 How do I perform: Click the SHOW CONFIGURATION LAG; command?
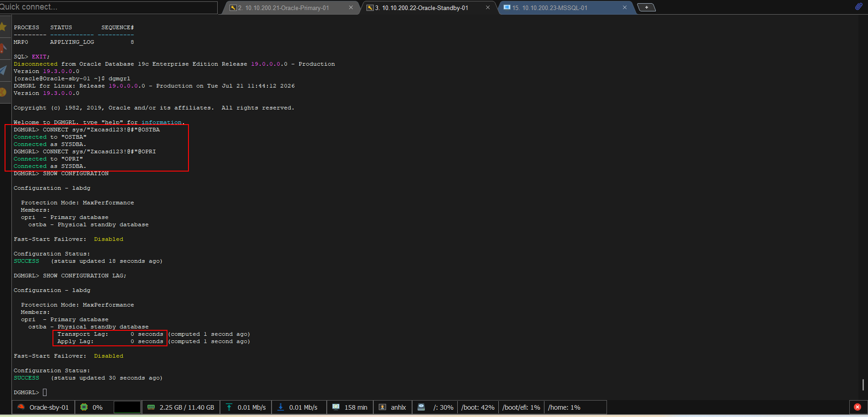tap(84, 276)
